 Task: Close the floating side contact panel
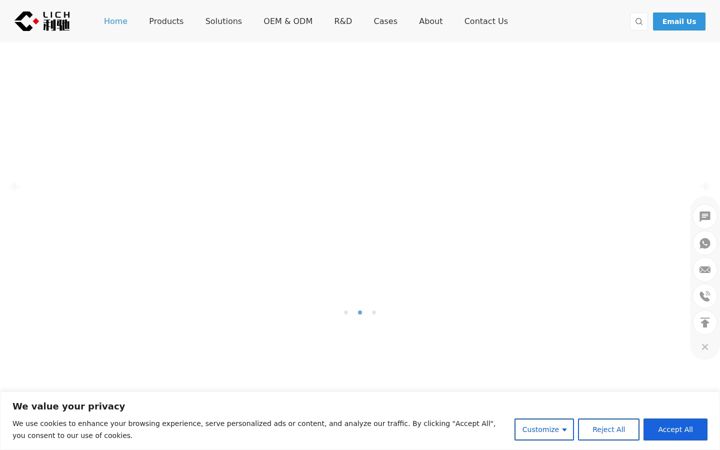click(705, 347)
